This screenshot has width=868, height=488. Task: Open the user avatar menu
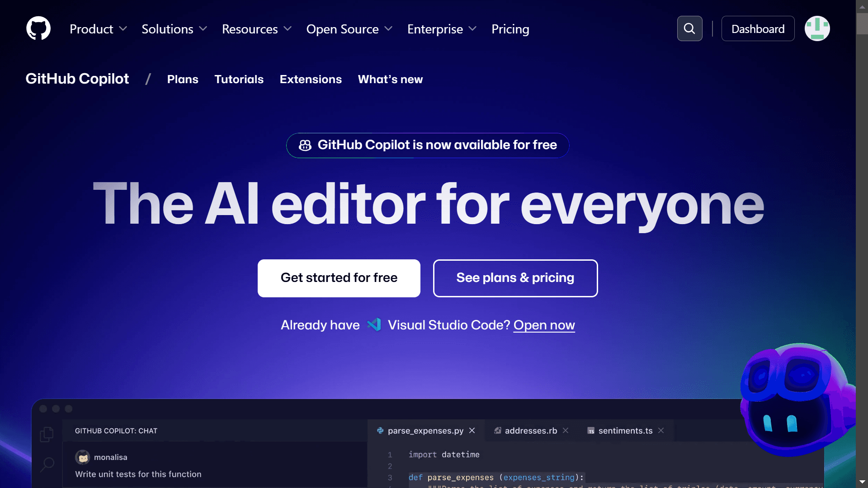(817, 28)
